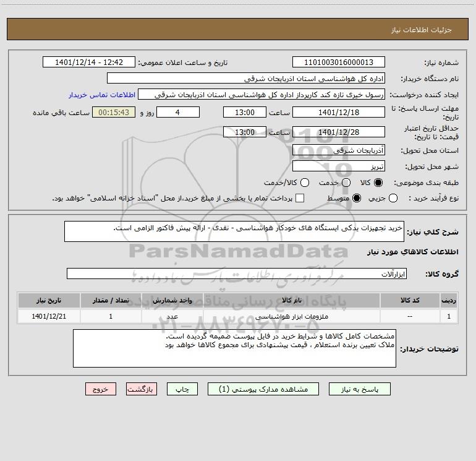The height and width of the screenshot is (461, 476).
Task: Click the تعداد / مقدار column header
Action: tap(111, 300)
